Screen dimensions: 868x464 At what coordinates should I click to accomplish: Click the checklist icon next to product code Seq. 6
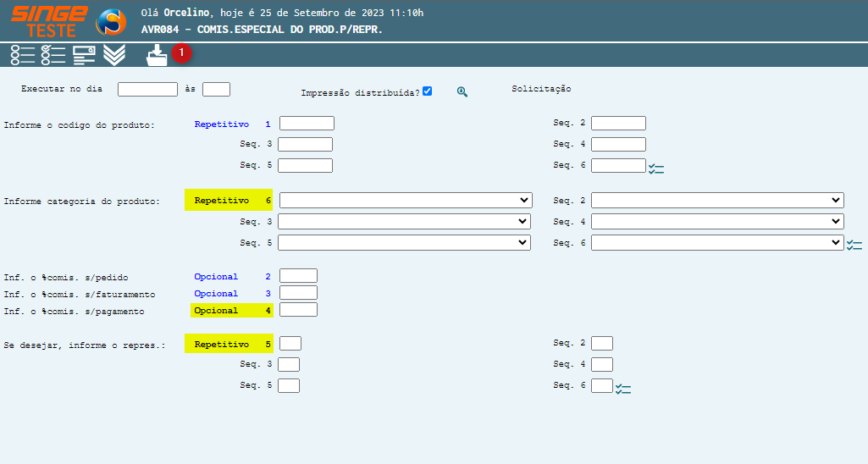[656, 168]
